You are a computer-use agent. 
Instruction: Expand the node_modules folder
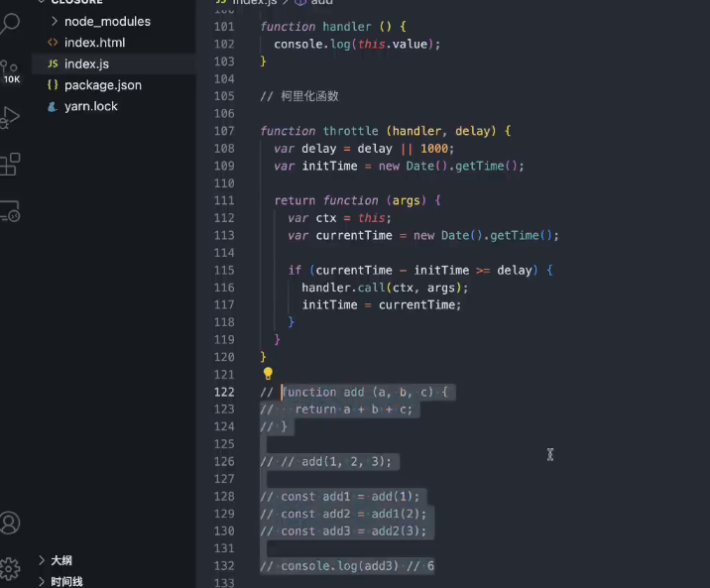click(x=55, y=21)
